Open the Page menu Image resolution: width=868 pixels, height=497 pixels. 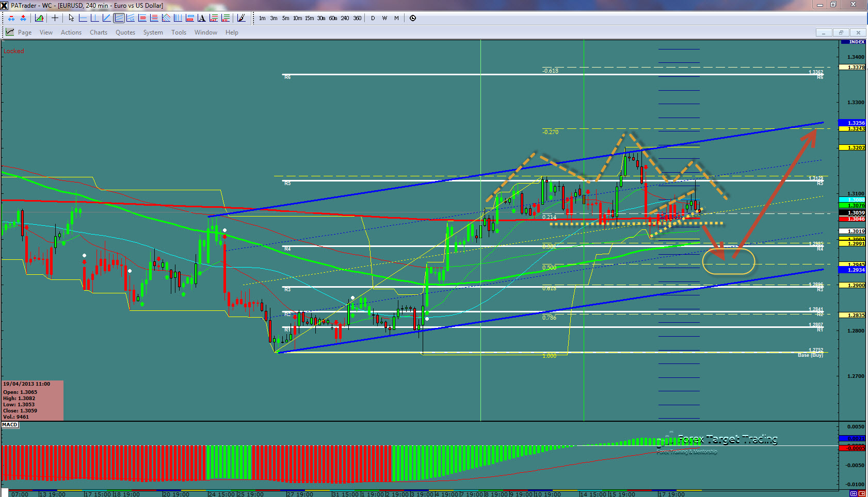pyautogui.click(x=25, y=32)
